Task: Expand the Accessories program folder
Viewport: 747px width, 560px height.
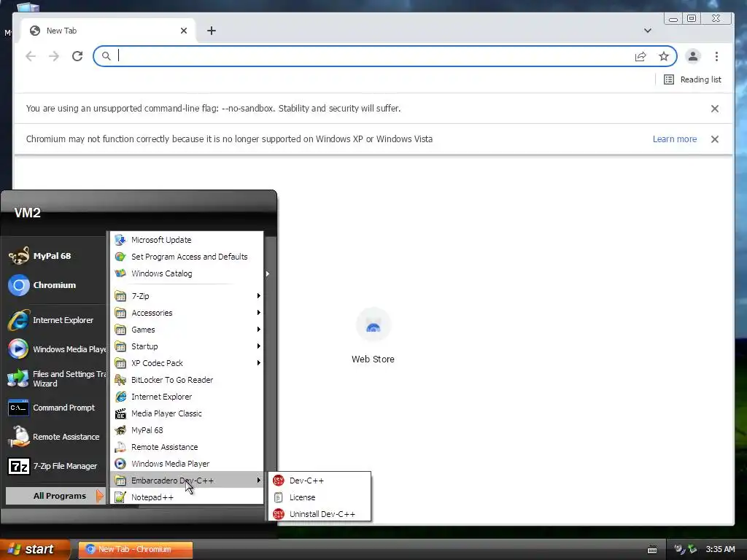Action: coord(187,312)
